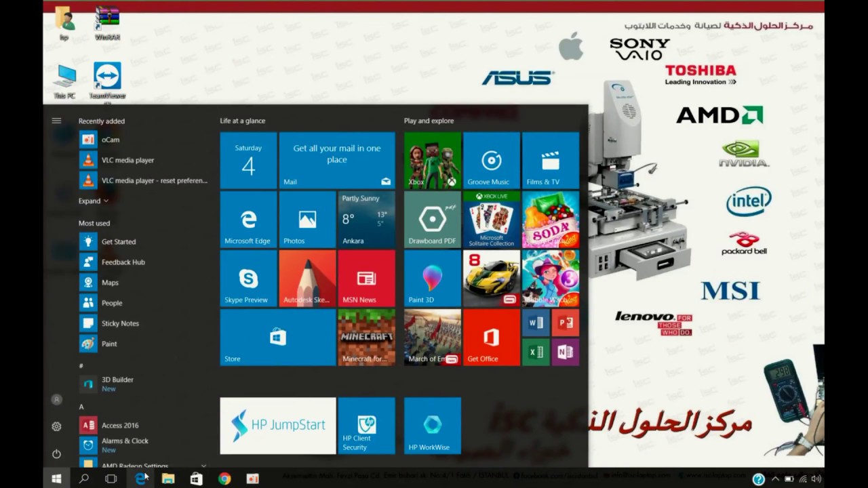Open Candy Crush Soda tile
Viewport: 868px width, 488px height.
pos(550,219)
